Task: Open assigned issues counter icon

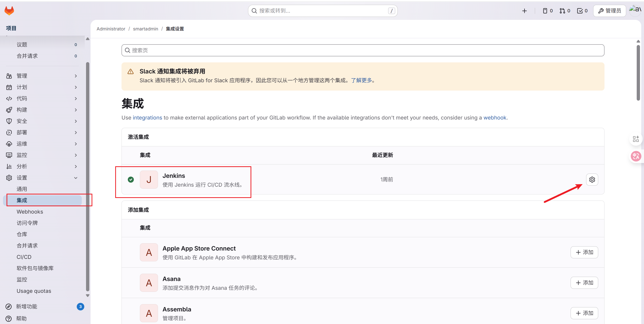Action: [547, 11]
